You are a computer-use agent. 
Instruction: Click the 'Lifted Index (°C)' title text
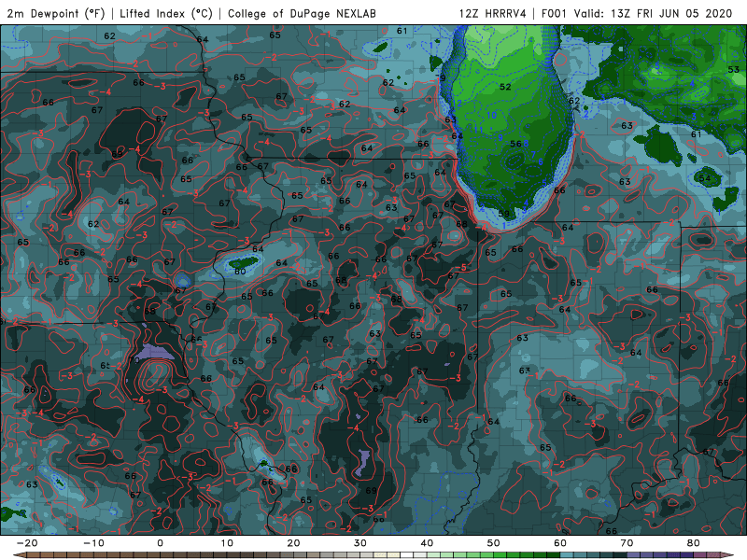(x=166, y=13)
